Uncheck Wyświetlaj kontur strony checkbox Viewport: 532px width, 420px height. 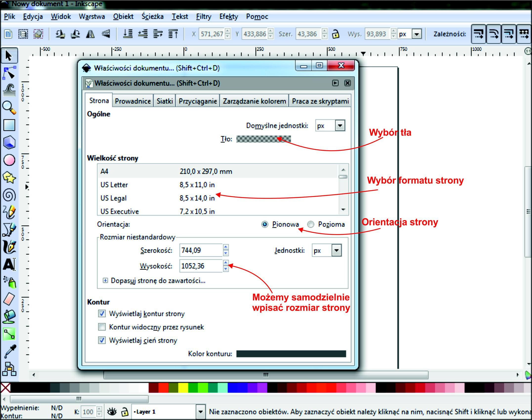click(102, 314)
